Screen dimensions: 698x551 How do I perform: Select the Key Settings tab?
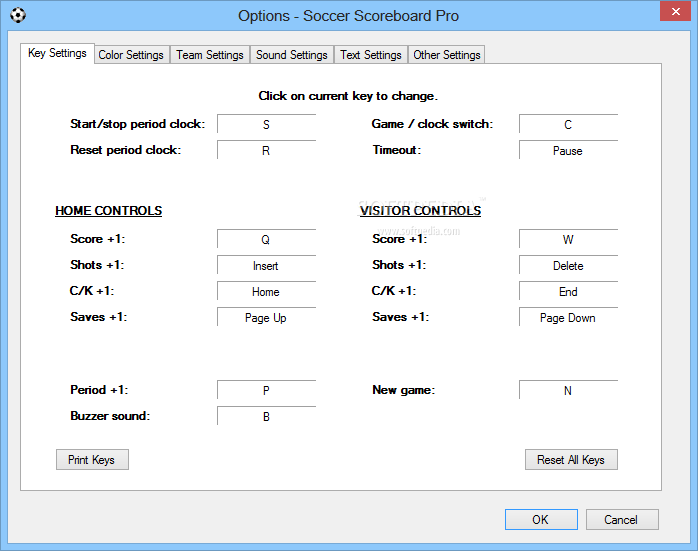click(x=57, y=53)
